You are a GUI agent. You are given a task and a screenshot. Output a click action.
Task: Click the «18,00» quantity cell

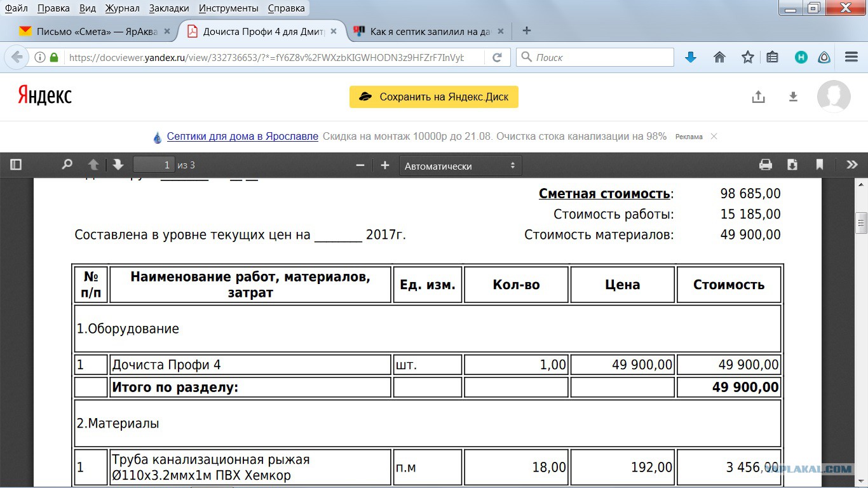[516, 468]
